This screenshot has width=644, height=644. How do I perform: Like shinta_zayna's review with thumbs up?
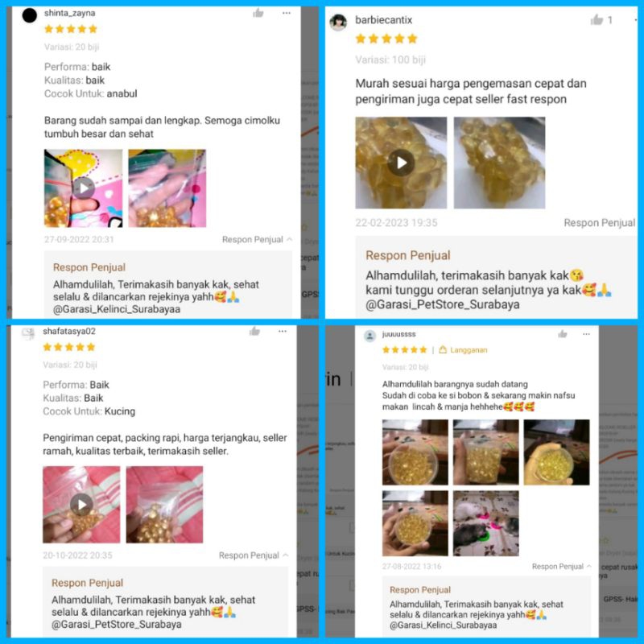pos(258,13)
